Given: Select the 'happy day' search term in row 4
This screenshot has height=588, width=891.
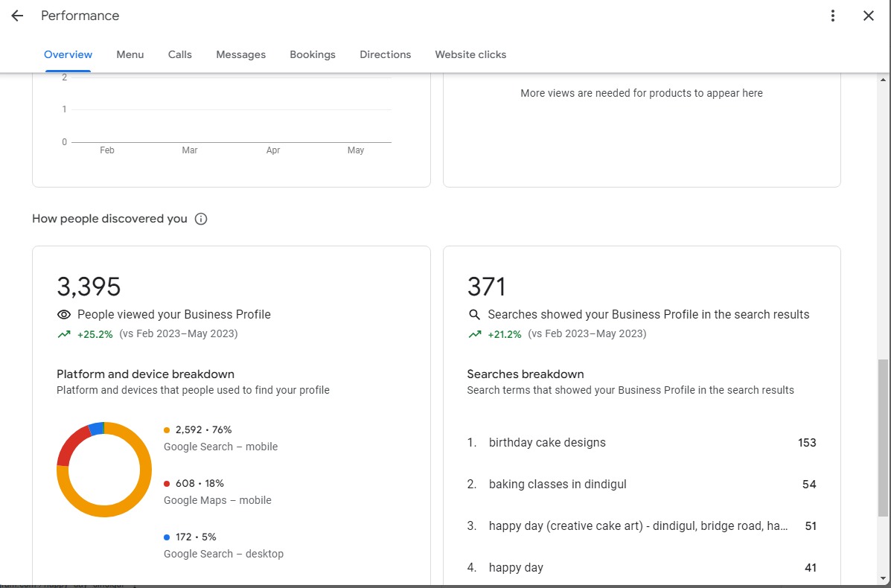Looking at the screenshot, I should coord(516,568).
